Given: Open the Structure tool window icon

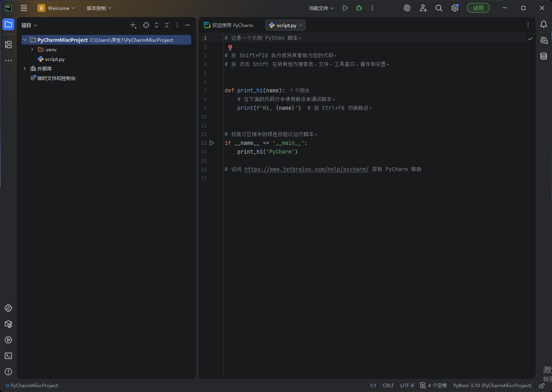Looking at the screenshot, I should click(x=8, y=45).
